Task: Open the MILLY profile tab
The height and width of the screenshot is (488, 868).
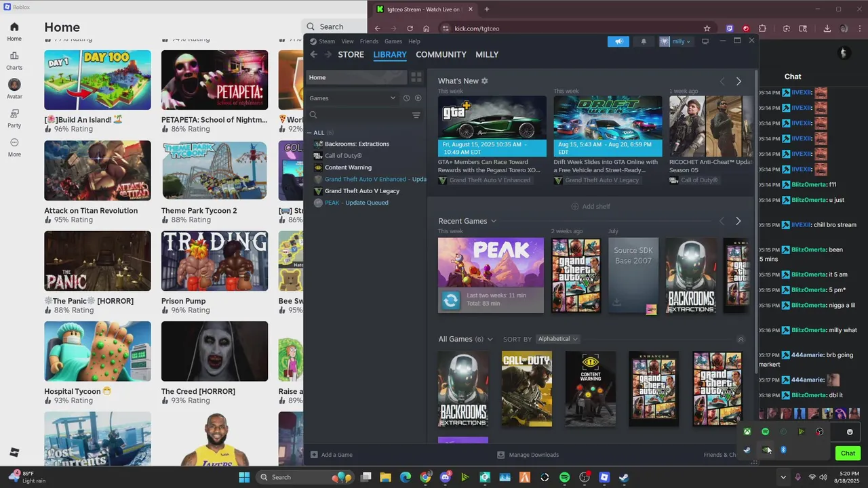Action: tap(487, 54)
